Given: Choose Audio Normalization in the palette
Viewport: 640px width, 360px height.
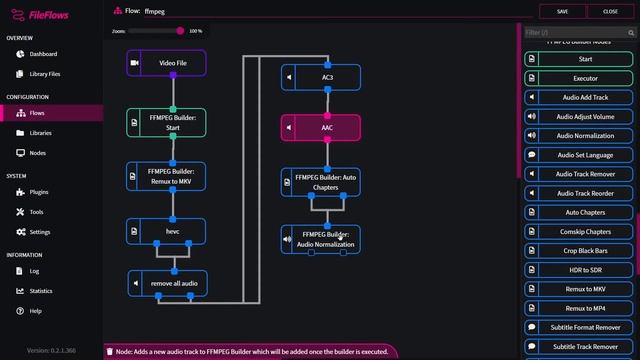Looking at the screenshot, I should (x=579, y=136).
